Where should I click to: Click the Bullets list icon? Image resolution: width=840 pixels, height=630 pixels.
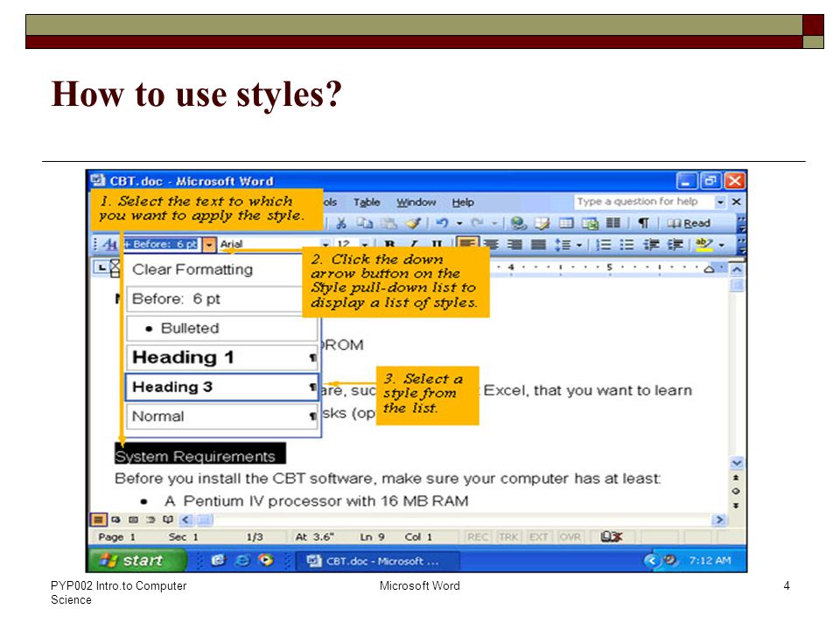pos(626,245)
